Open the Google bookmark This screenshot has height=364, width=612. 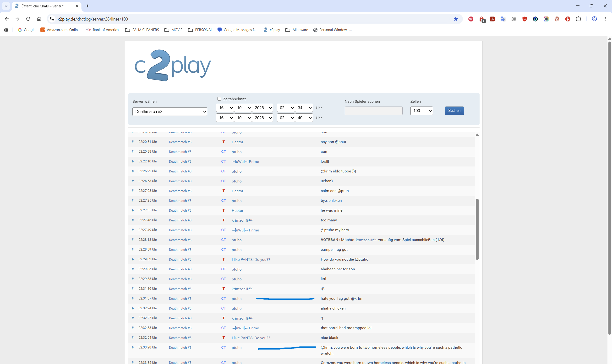coord(27,30)
